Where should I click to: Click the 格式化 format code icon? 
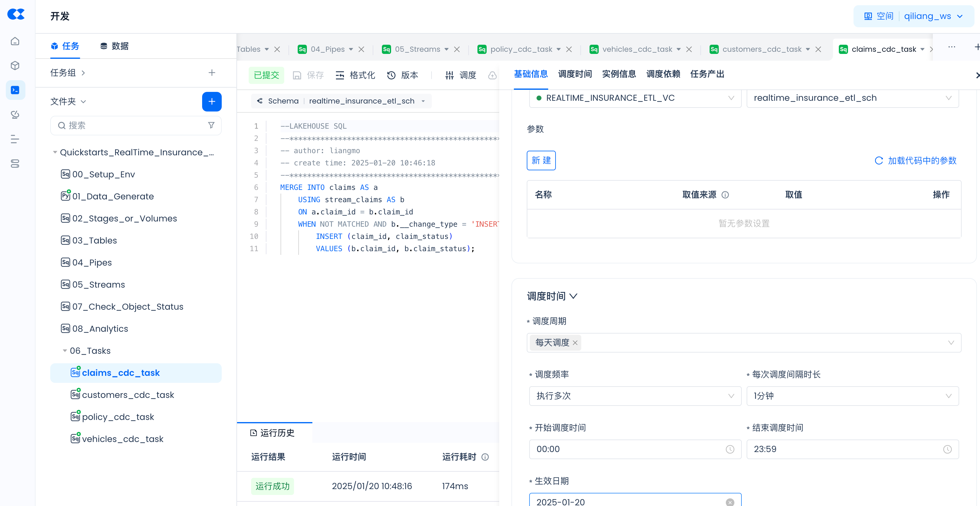coord(340,75)
